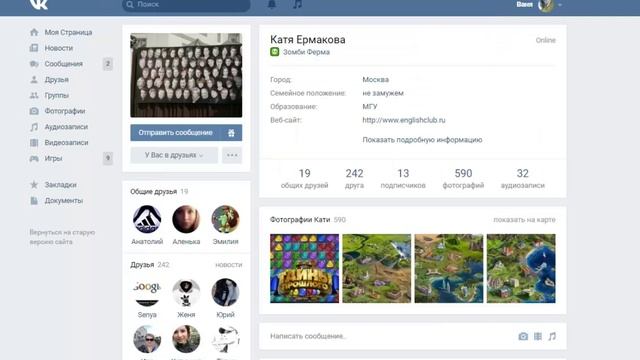Open Женя's friend avatar
640x360 pixels.
(186, 292)
